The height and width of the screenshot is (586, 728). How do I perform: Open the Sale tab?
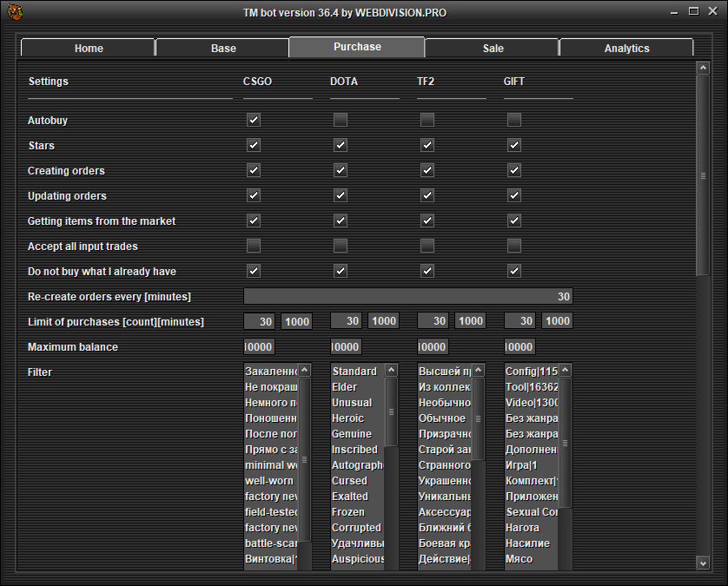pos(493,49)
